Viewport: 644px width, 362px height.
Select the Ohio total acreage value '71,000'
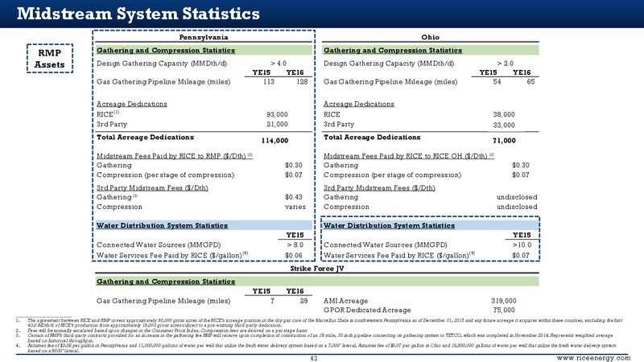pos(504,140)
